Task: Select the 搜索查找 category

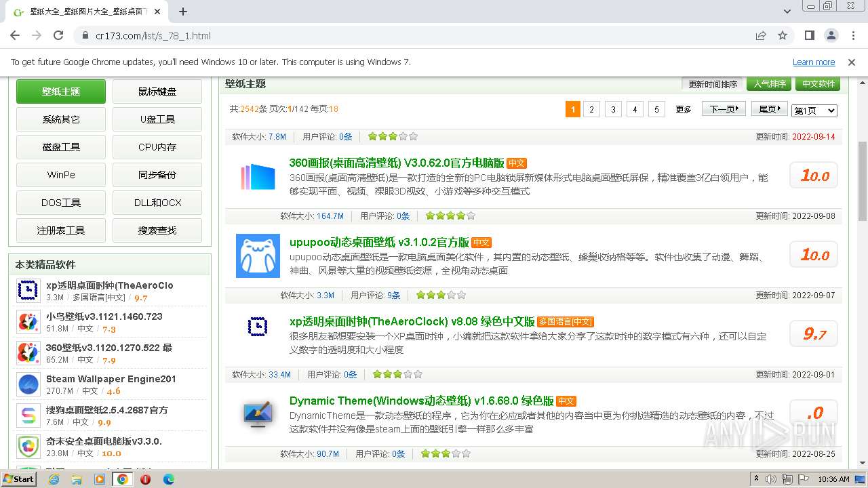Action: 157,230
